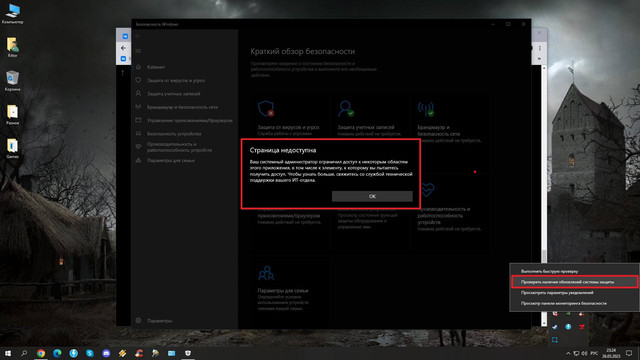
Task: Open the network status tray icon
Action: pyautogui.click(x=576, y=353)
